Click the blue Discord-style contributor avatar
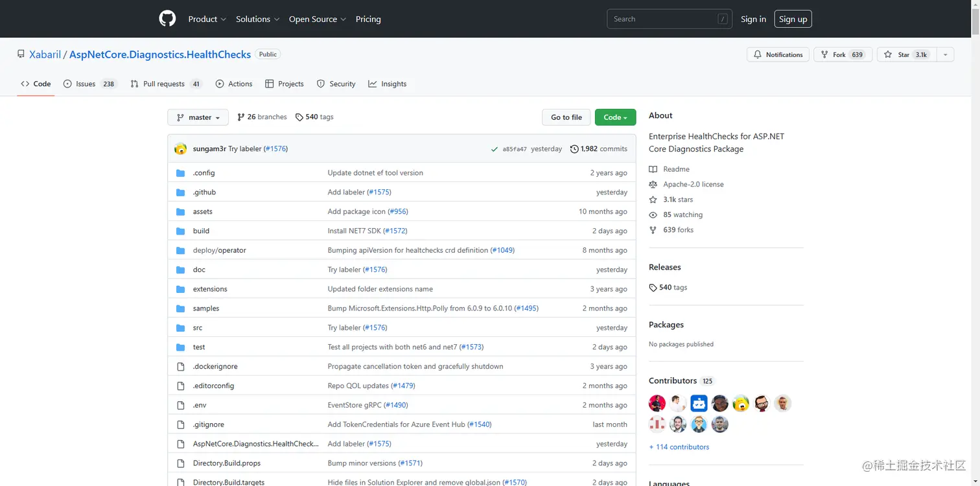 (x=699, y=404)
